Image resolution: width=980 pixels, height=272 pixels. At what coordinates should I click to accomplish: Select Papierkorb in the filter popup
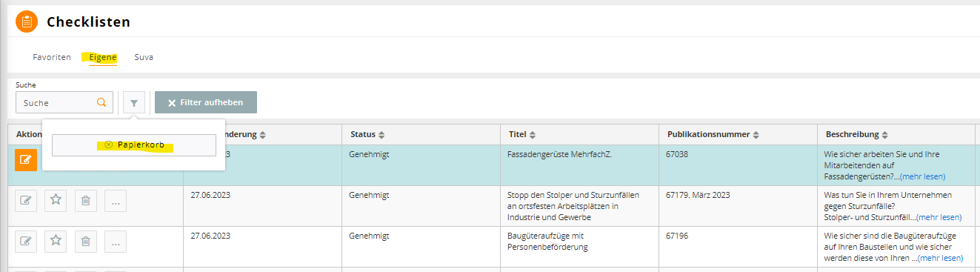tap(134, 145)
